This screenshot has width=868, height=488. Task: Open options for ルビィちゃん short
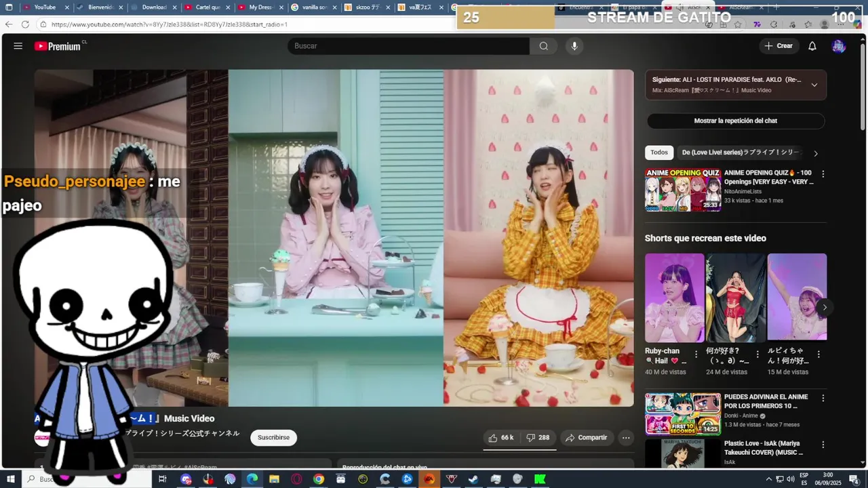(x=818, y=354)
